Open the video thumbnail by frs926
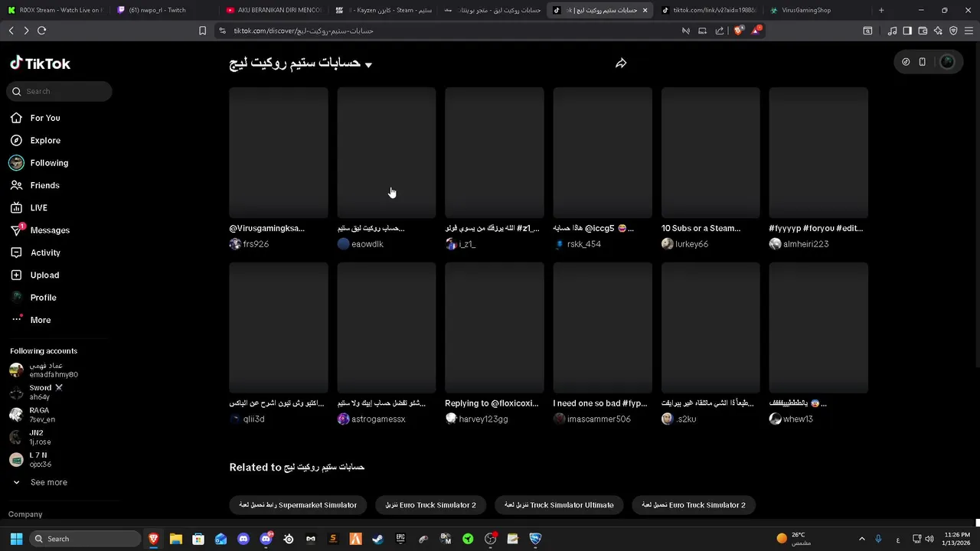 279,152
